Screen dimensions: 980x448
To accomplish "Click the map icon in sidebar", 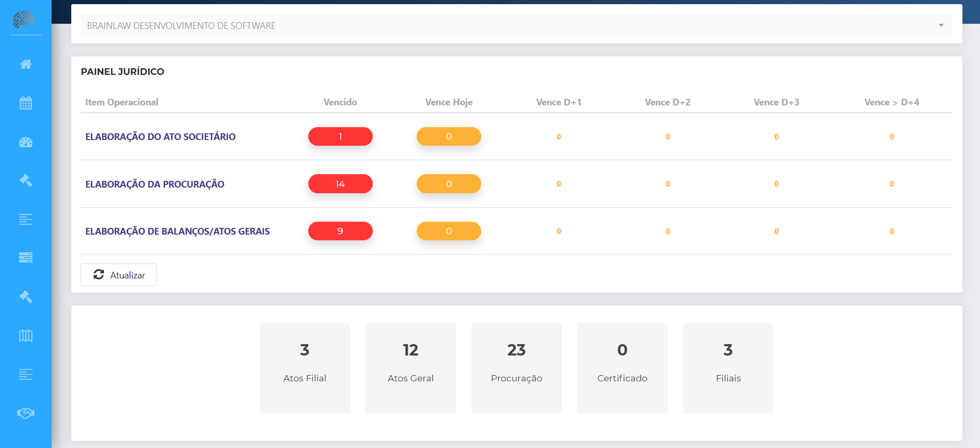I will point(26,336).
